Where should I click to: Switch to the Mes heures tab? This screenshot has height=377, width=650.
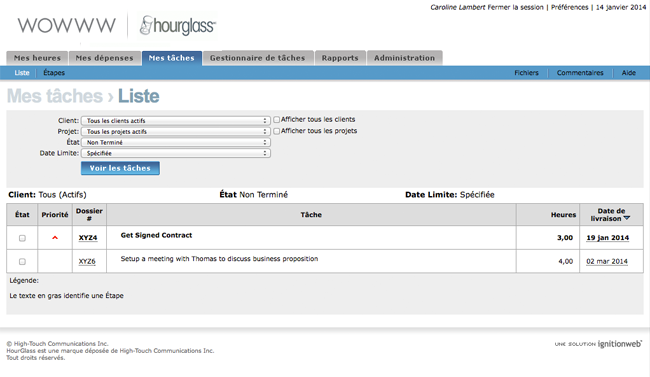(x=37, y=58)
